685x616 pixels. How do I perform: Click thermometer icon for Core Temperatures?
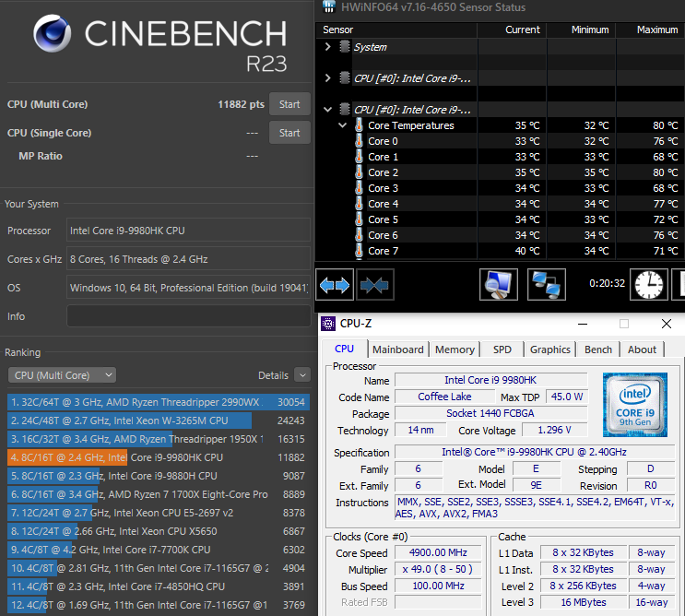359,124
